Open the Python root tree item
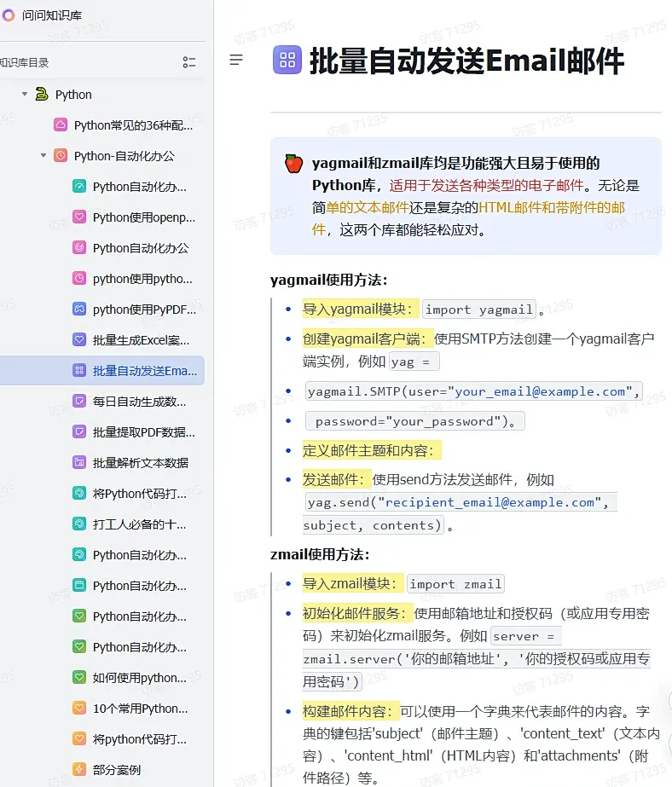This screenshot has width=672, height=787. [73, 95]
